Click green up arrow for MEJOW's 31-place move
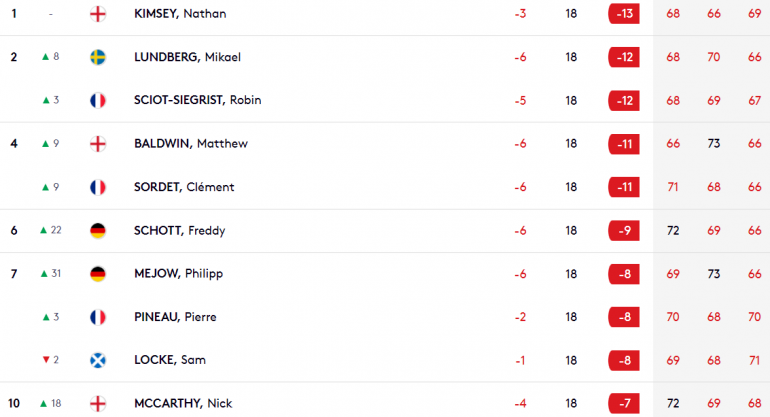 (44, 274)
